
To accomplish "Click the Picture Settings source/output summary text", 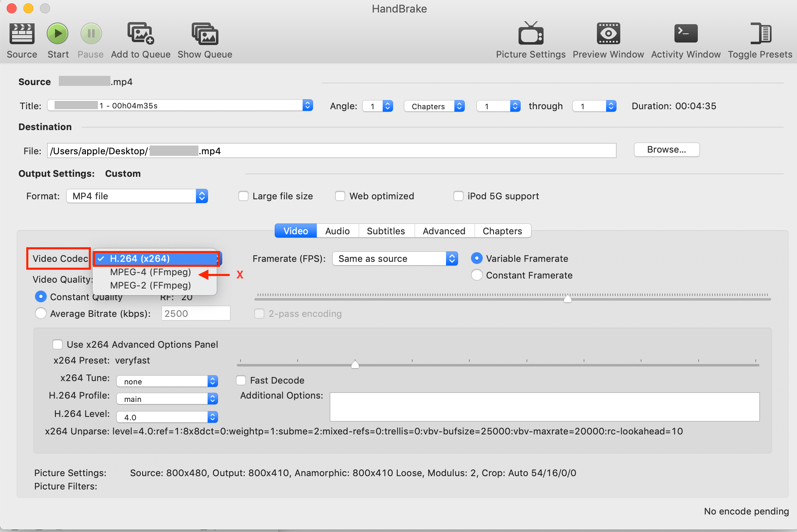I will pos(353,473).
